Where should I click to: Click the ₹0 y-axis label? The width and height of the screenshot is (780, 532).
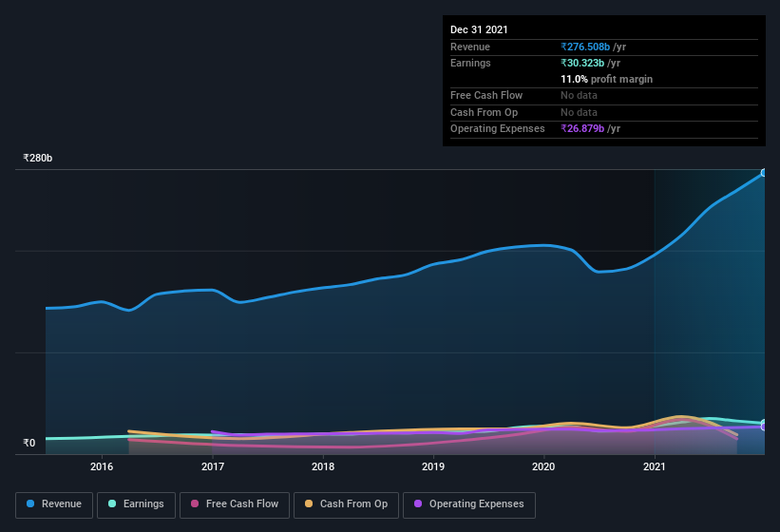pyautogui.click(x=29, y=443)
